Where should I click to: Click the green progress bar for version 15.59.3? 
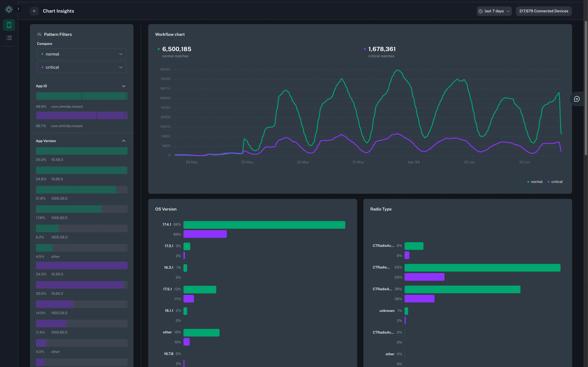[x=81, y=151]
